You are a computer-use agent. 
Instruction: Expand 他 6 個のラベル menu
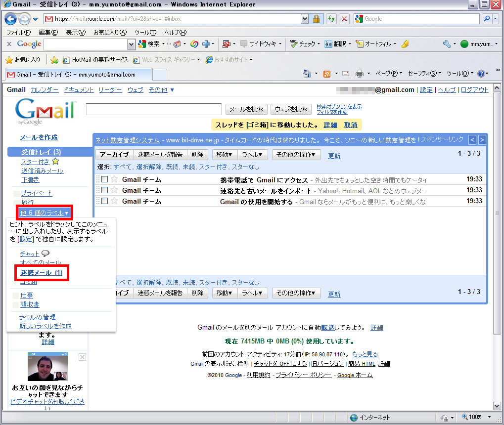tap(45, 212)
